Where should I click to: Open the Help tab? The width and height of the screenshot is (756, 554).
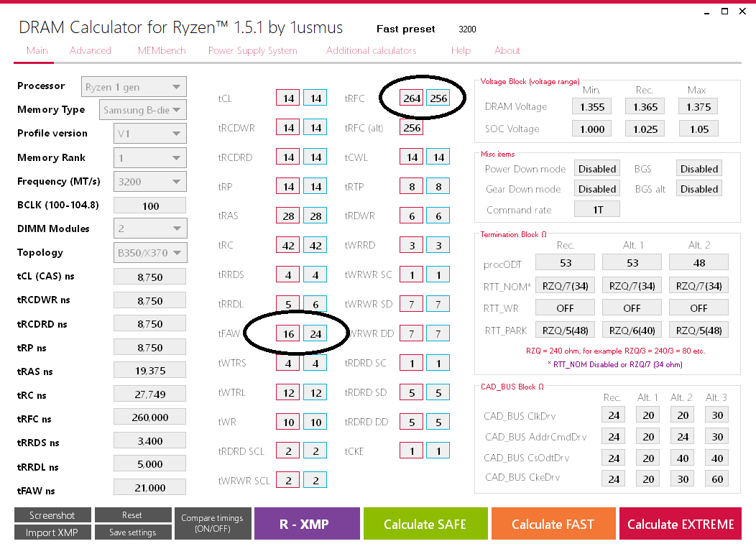461,50
